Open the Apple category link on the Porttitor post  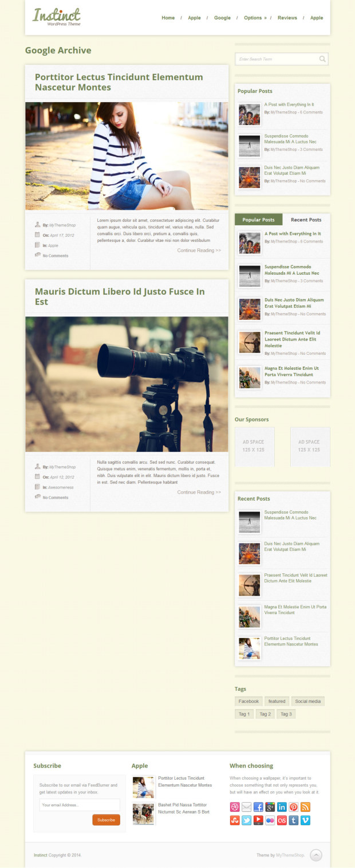coord(53,245)
